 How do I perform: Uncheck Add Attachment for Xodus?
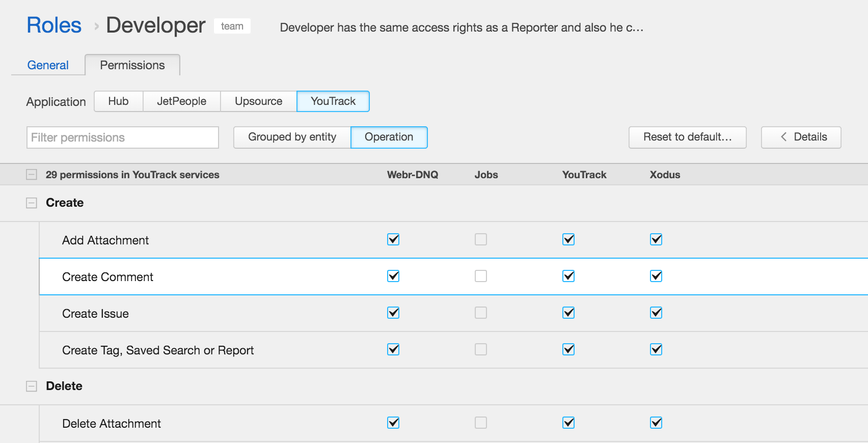coord(656,239)
